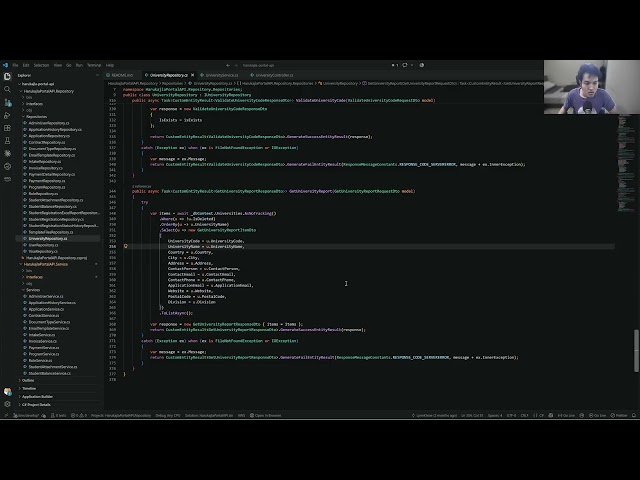This screenshot has width=640, height=480.
Task: Open the Extensions view icon
Action: [x=7, y=128]
